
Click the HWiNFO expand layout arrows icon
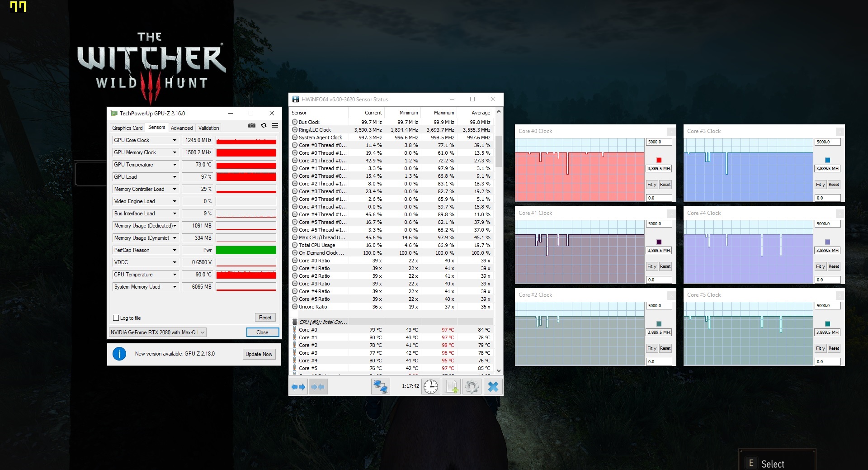[x=298, y=387]
